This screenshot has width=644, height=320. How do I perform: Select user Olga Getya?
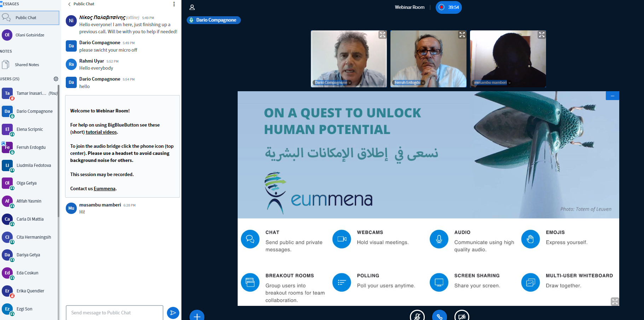[29, 183]
